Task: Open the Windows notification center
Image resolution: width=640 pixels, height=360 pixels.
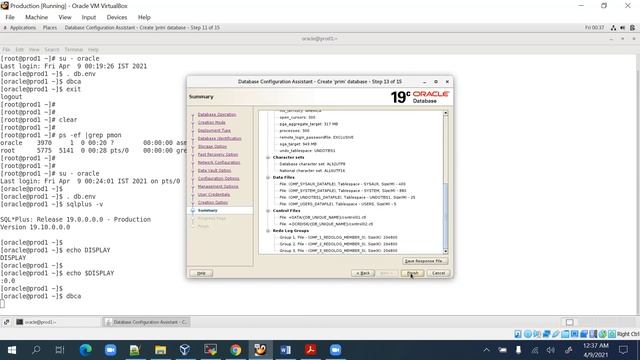Action: click(x=623, y=350)
